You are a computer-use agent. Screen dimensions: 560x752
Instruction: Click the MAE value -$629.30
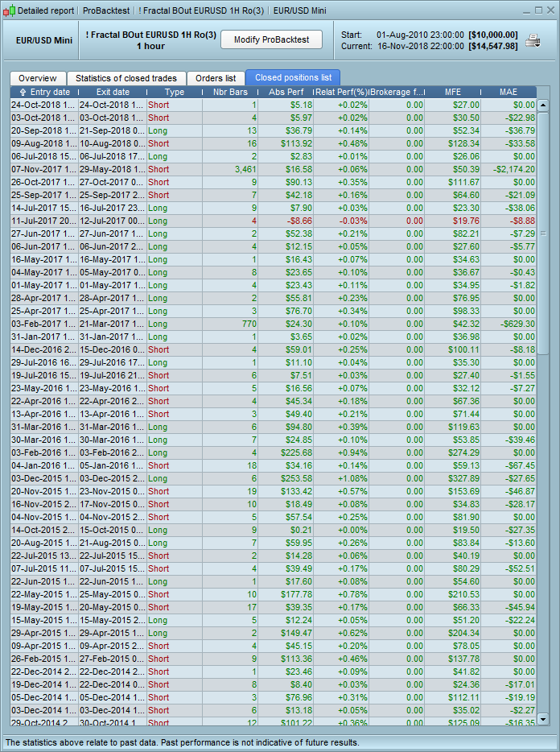pyautogui.click(x=518, y=324)
